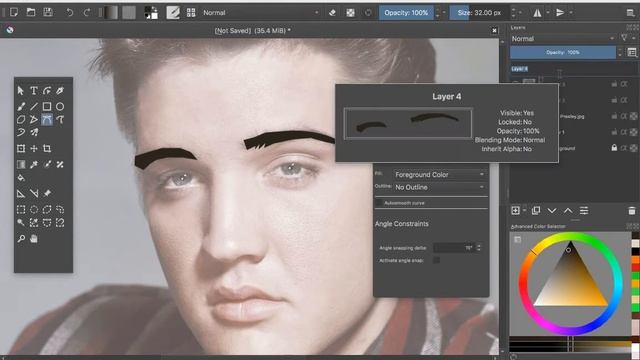640x360 pixels.
Task: Select the Gradient tool in toolbox
Action: point(21,164)
